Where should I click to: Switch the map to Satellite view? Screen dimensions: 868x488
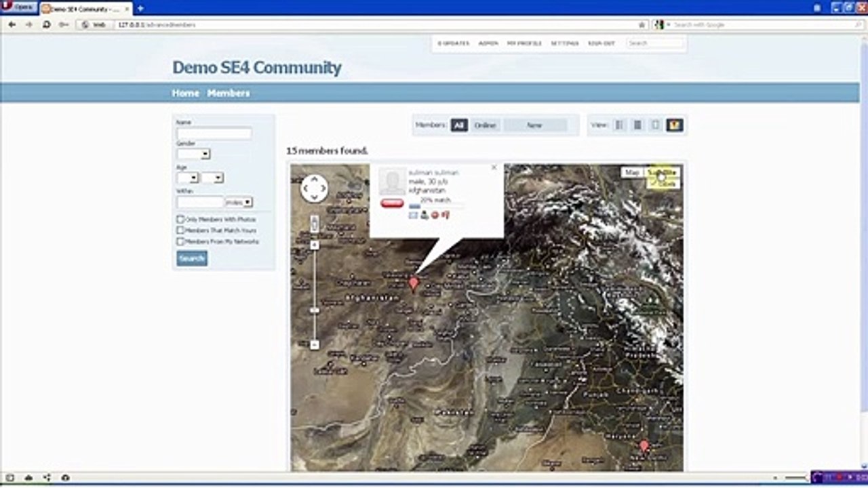(x=662, y=173)
